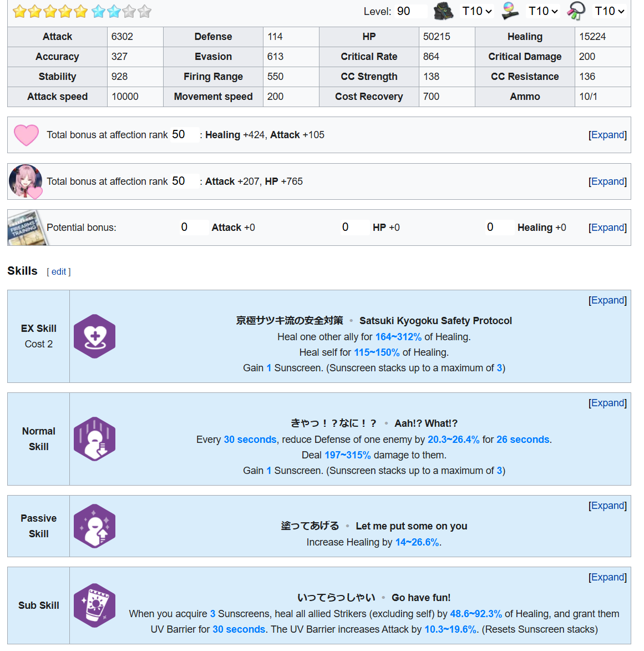644x651 pixels.
Task: Expand the Sub Skill details
Action: (x=607, y=577)
